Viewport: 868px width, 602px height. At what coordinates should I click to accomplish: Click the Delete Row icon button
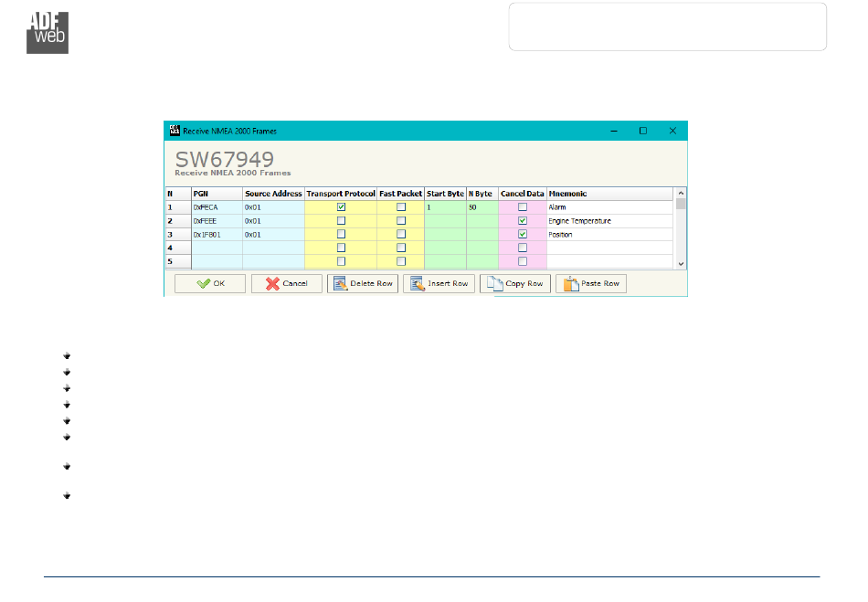tap(363, 284)
